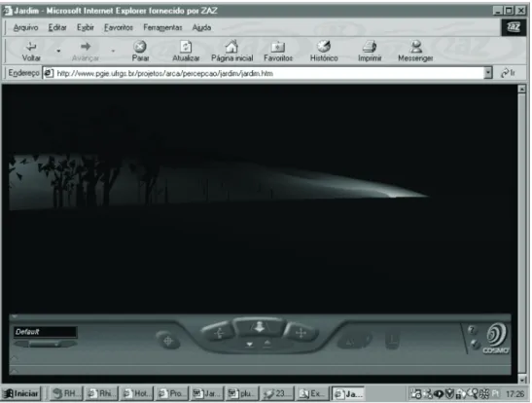Click the Cosmo Player logo
This screenshot has height=403, width=532.
(x=496, y=338)
